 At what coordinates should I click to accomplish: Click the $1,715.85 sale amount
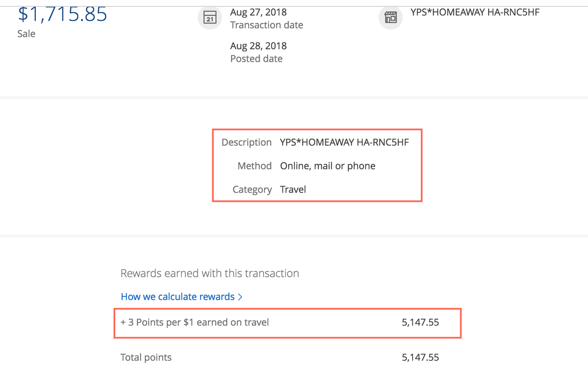[x=62, y=15]
